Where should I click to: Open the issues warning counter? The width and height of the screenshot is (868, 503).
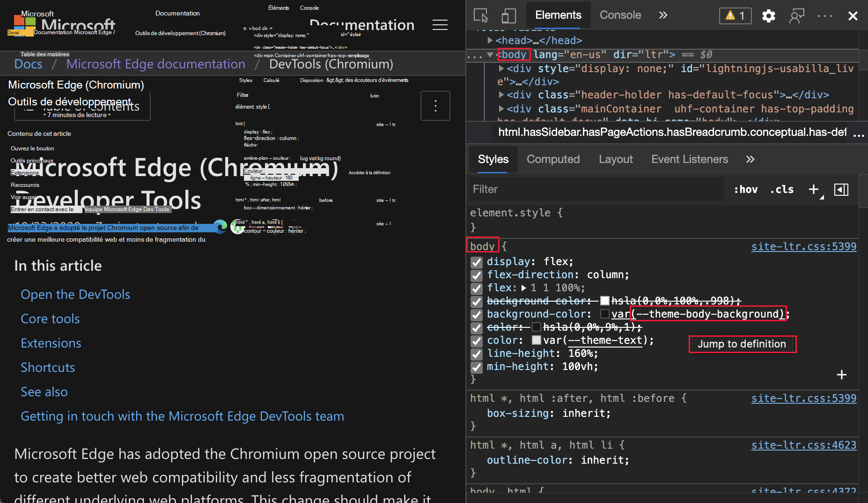tap(735, 15)
